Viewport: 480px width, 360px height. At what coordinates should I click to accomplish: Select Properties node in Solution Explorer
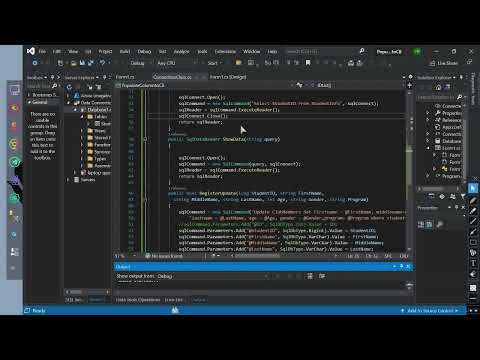pyautogui.click(x=448, y=113)
